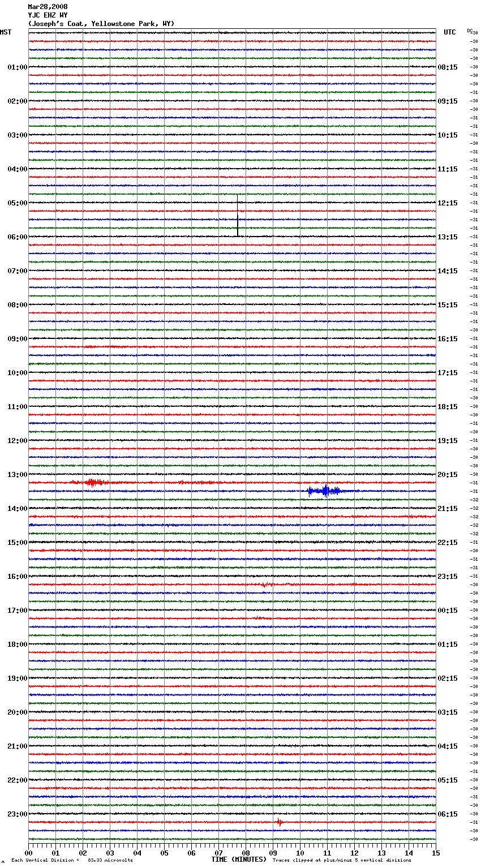Select the 07:00 MST time label
This screenshot has width=481, height=868.
18,271
